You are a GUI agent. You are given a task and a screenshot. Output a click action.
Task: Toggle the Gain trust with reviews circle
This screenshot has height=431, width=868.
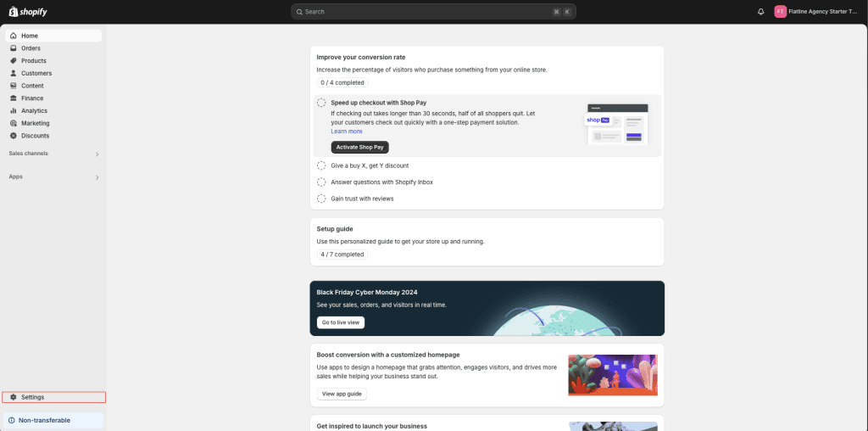tap(321, 199)
